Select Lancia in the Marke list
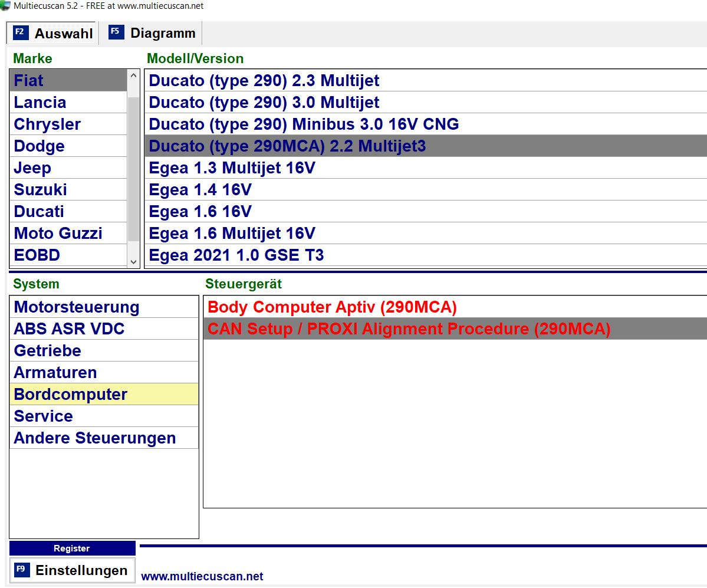The height and width of the screenshot is (588, 707). [68, 103]
